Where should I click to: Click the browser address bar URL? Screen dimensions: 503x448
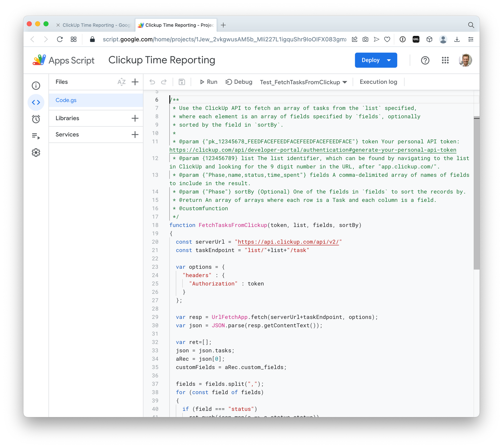coord(224,39)
